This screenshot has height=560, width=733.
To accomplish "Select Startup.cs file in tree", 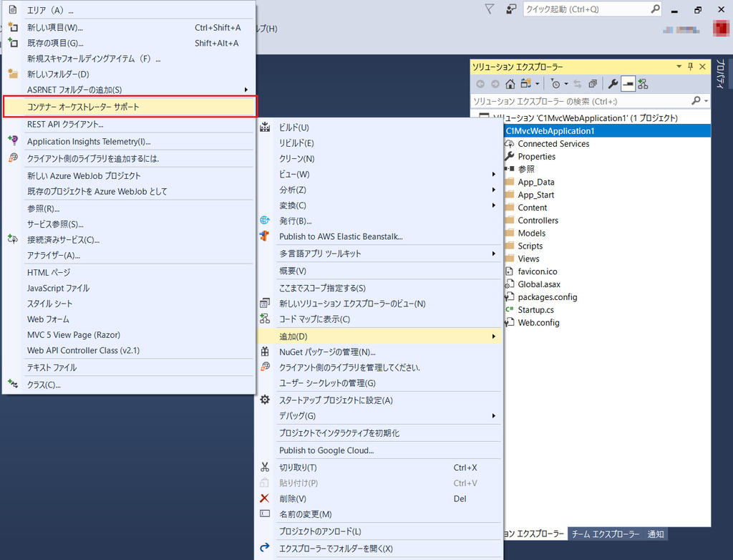I will coord(535,309).
